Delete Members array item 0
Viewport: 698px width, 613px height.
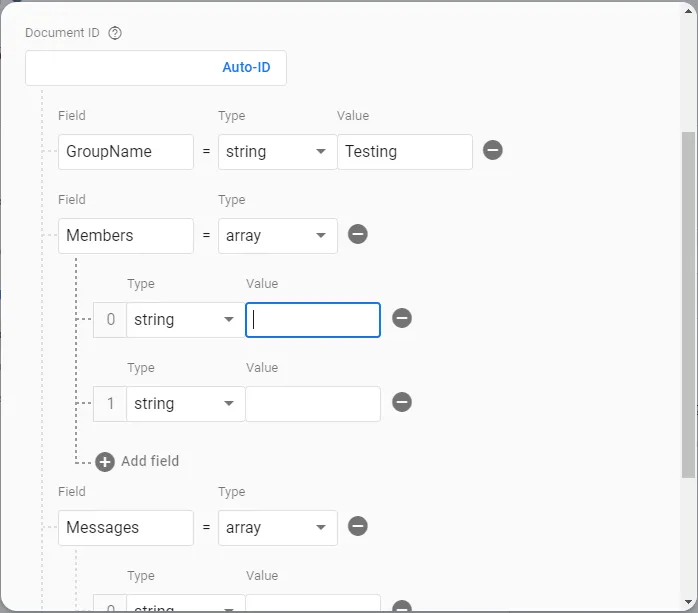[402, 318]
